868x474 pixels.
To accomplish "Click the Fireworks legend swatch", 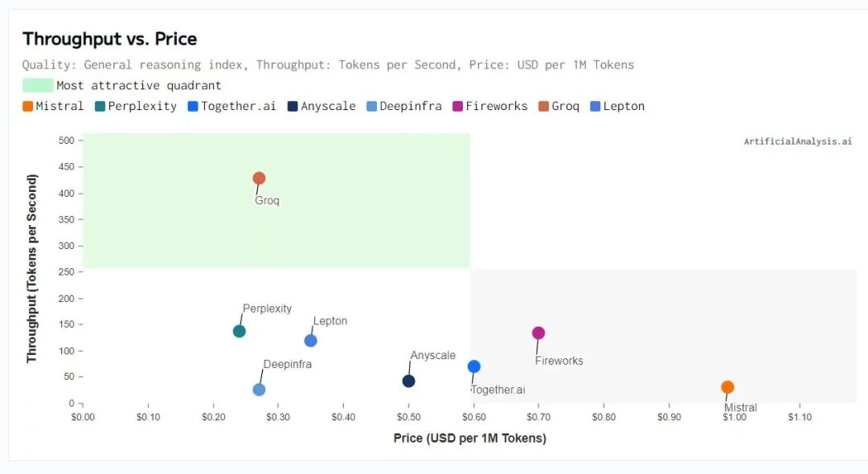I will pyautogui.click(x=458, y=106).
